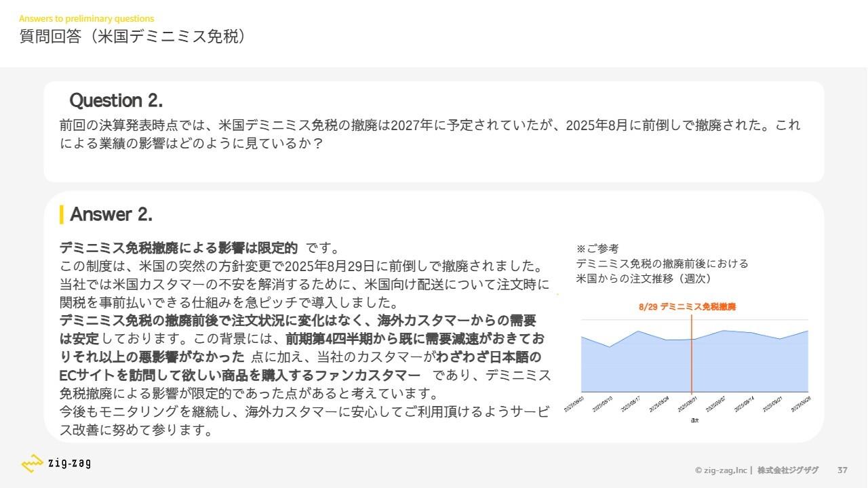Click the 'Answers to preliminary questions' yellow label

pos(86,18)
